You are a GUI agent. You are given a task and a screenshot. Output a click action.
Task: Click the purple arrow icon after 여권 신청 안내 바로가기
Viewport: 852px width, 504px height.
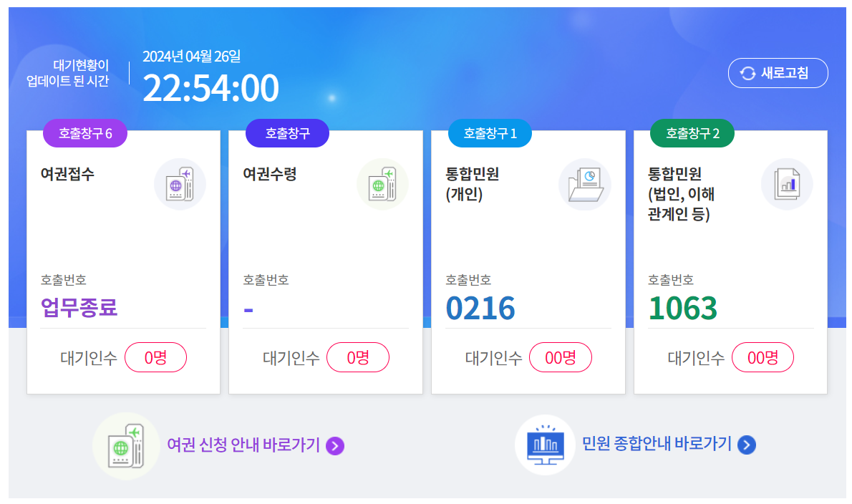(334, 445)
